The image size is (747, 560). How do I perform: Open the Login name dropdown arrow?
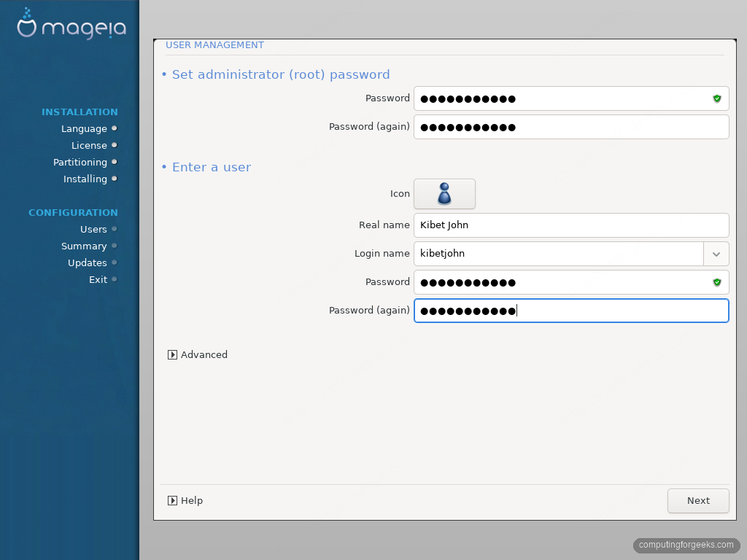click(x=716, y=254)
